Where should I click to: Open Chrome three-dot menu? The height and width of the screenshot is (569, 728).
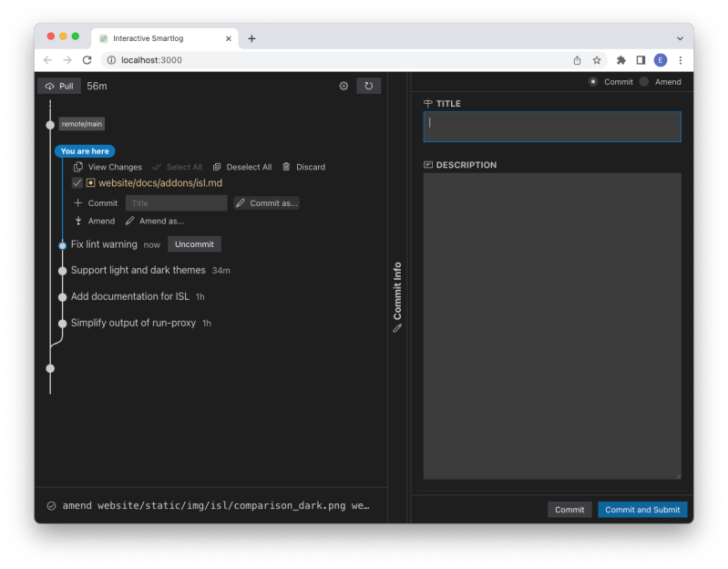(681, 60)
